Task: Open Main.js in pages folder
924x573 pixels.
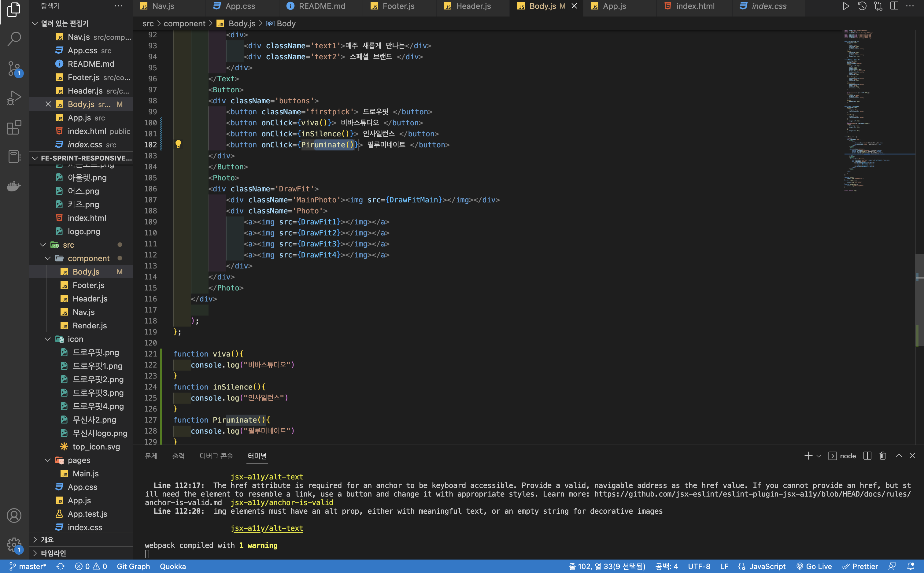Action: click(x=85, y=474)
